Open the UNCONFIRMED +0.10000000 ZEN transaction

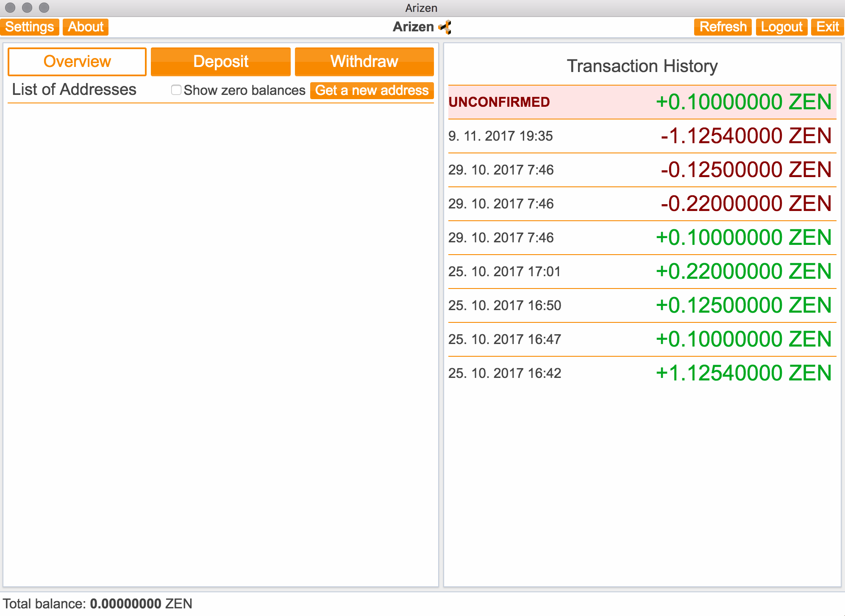click(x=642, y=102)
